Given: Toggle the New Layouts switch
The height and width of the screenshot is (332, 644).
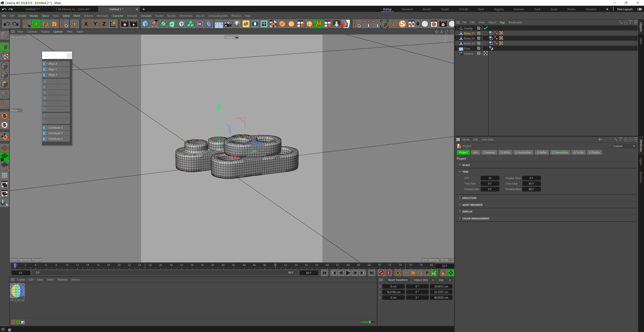Looking at the screenshot, I should coord(639,9).
